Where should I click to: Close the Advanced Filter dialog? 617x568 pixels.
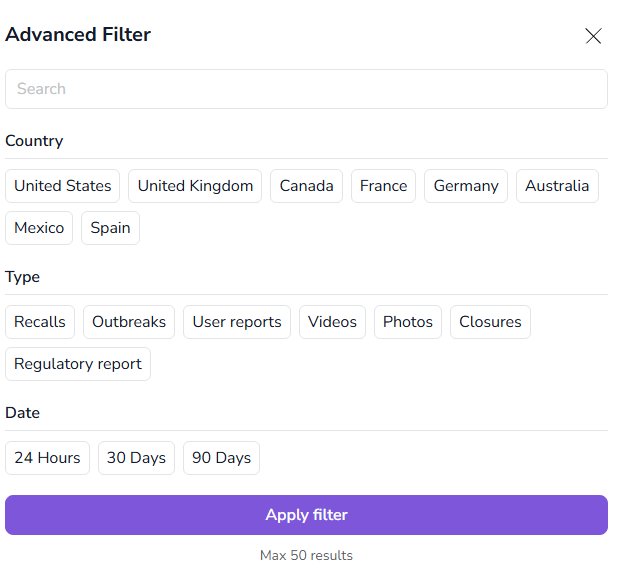tap(593, 36)
